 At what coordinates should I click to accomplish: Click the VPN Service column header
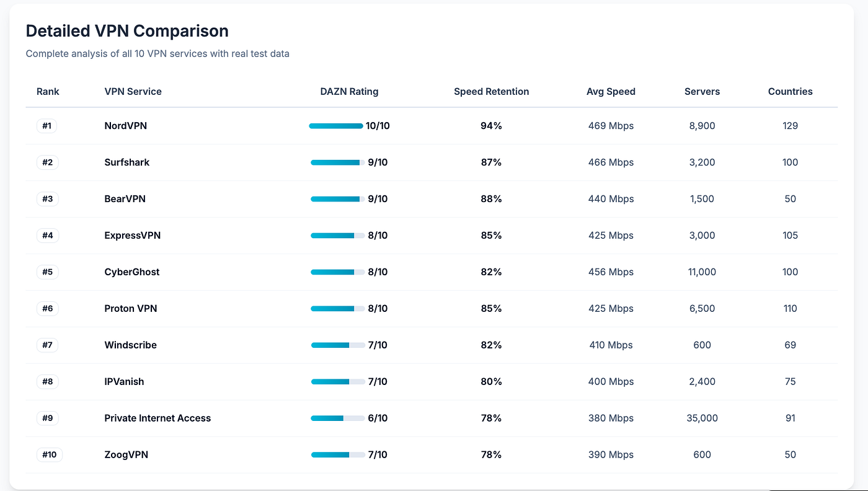coord(133,91)
